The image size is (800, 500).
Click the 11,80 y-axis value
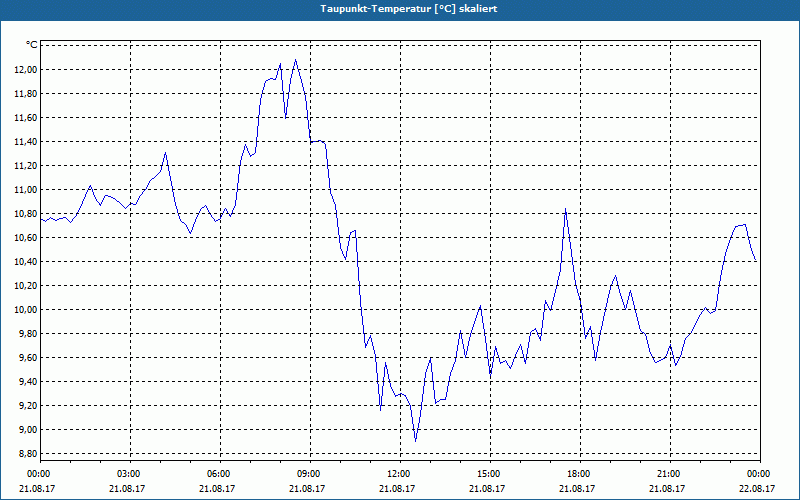click(26, 94)
